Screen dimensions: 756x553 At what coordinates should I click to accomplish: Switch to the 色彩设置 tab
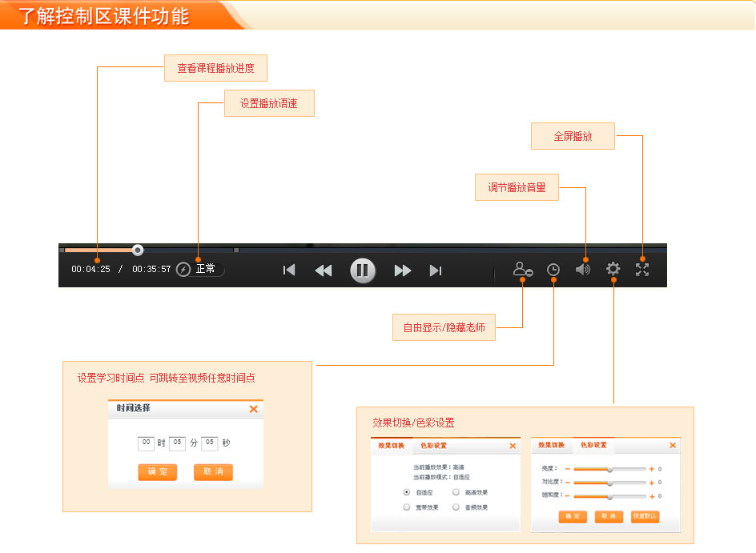(432, 444)
